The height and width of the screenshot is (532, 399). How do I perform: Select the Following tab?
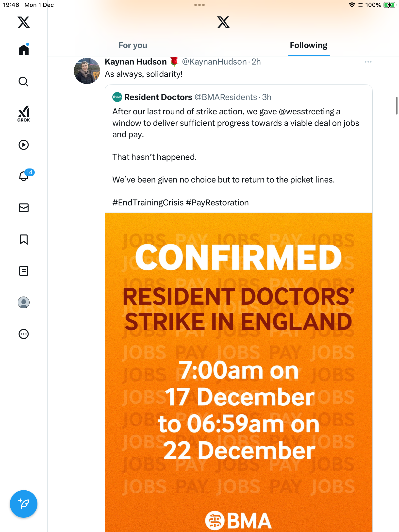pyautogui.click(x=309, y=45)
